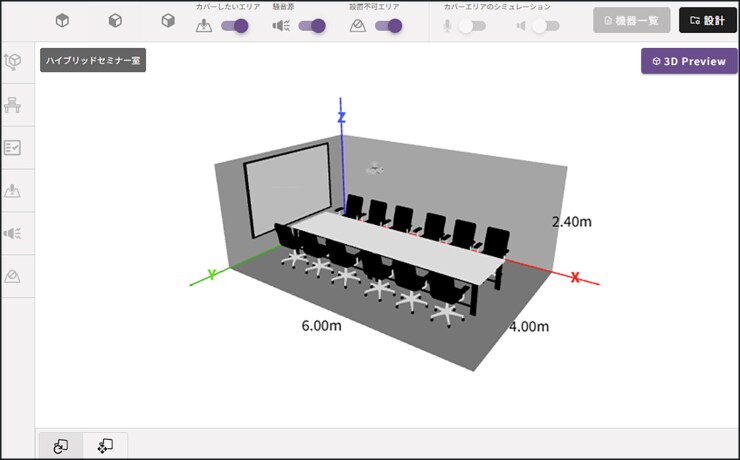Select the furniture table icon in sidebar
The height and width of the screenshot is (460, 740).
pos(14,105)
